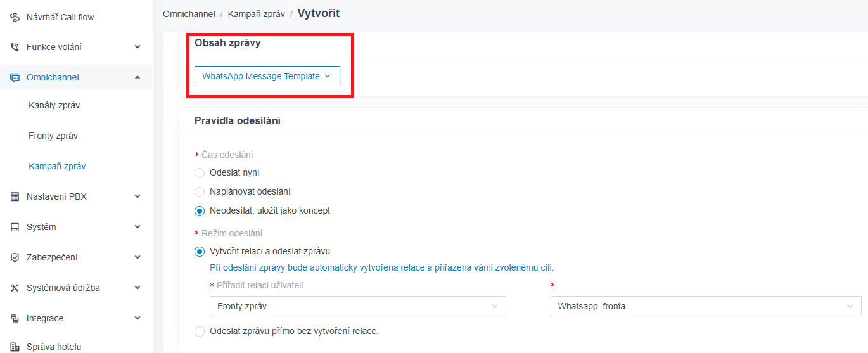The height and width of the screenshot is (353, 868).
Task: Click the Integrace icon in sidebar
Action: [x=15, y=318]
